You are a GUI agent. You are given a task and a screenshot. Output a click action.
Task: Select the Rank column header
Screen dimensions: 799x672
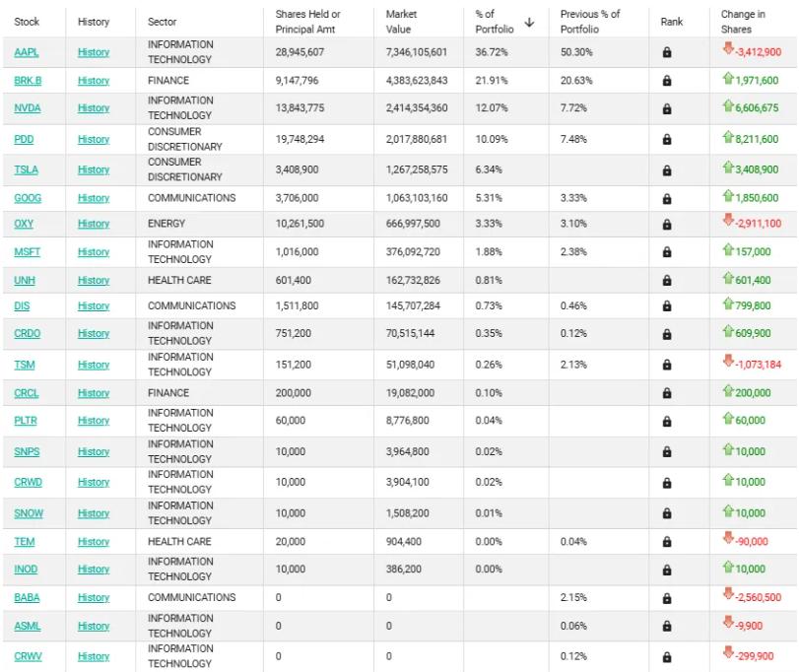672,22
